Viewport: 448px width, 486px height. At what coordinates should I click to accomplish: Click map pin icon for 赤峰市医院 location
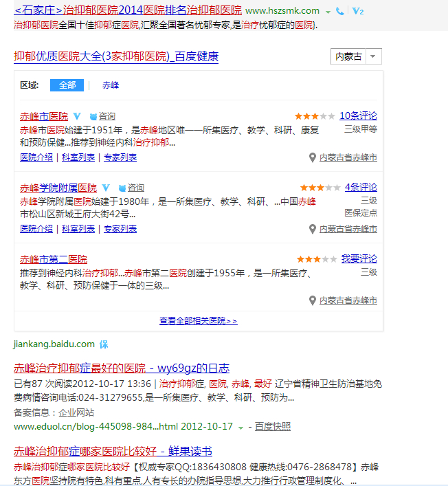click(313, 157)
